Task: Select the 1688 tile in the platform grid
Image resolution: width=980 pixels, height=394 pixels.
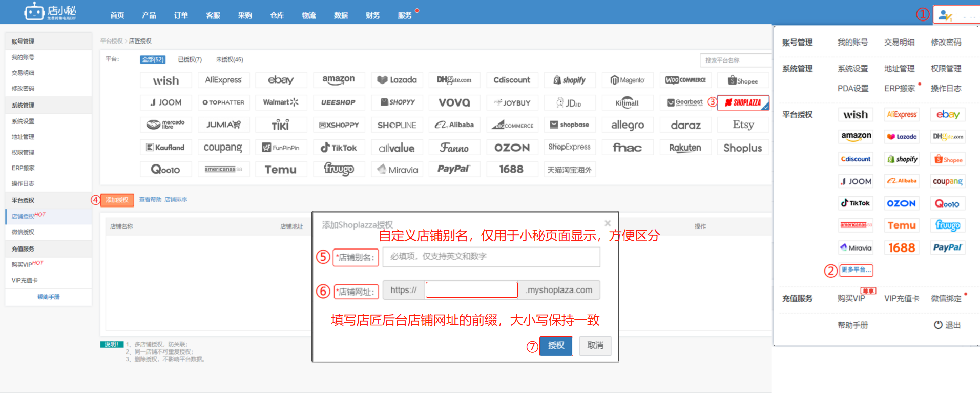Action: point(512,169)
